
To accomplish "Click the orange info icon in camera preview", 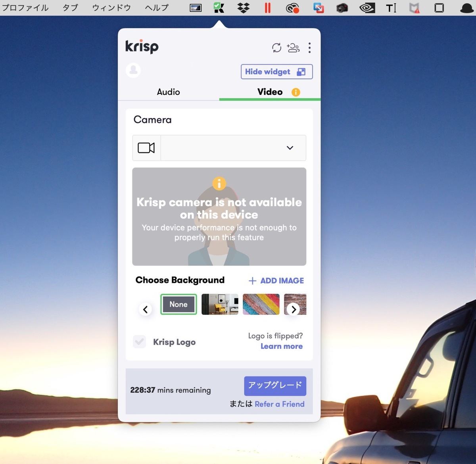I will coord(219,183).
